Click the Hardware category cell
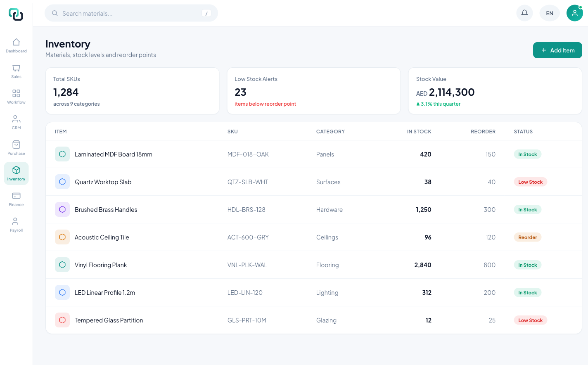This screenshot has height=365, width=588. (x=330, y=210)
